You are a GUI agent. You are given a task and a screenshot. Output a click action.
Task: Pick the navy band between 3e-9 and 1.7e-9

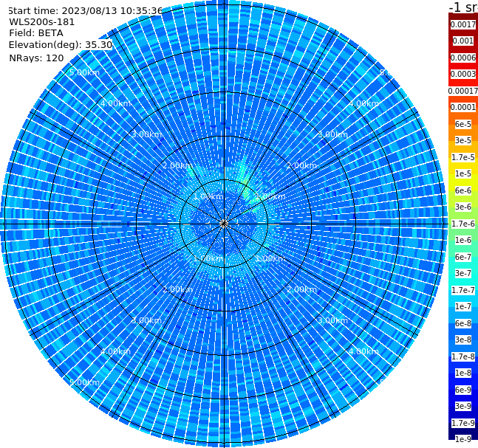click(x=463, y=415)
